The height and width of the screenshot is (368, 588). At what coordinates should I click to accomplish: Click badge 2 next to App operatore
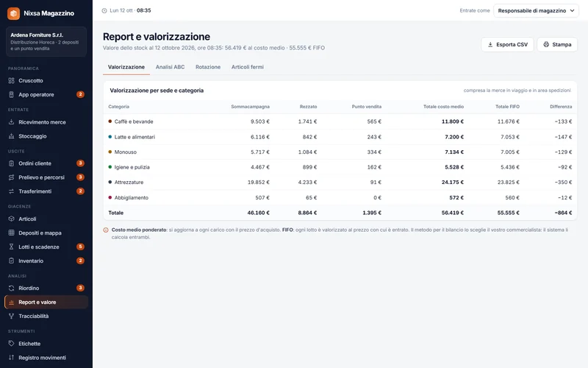coord(80,94)
